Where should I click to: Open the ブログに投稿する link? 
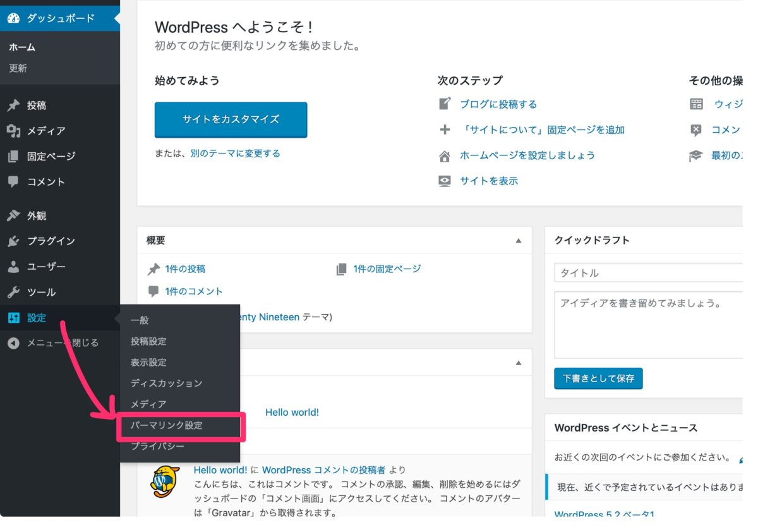point(498,104)
